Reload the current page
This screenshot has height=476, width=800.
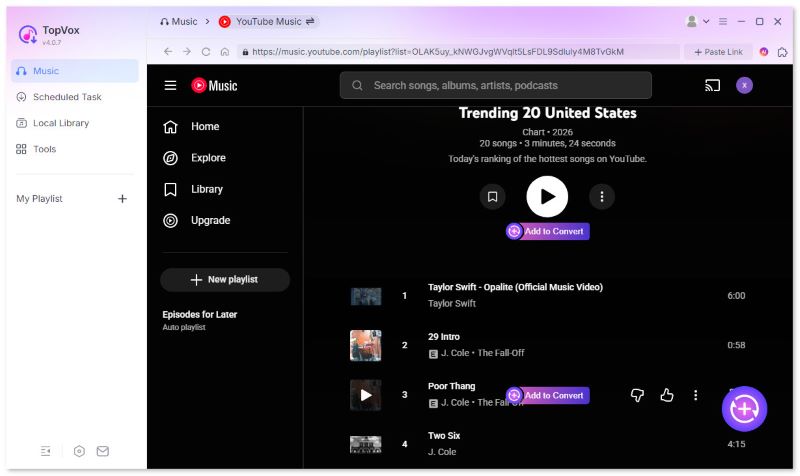[206, 52]
